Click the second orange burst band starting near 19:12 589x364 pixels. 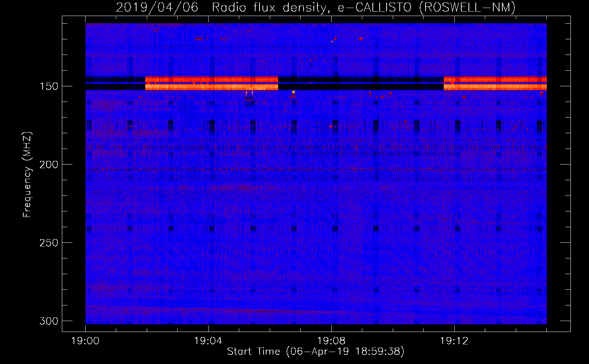495,83
